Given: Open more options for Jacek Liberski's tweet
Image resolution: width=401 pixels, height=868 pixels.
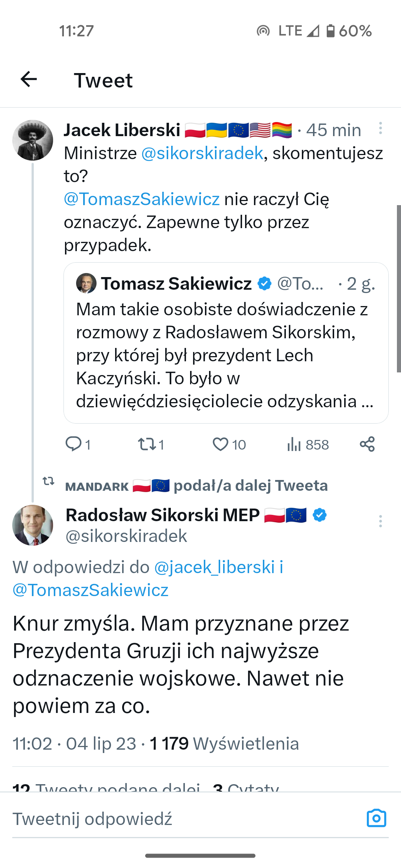Looking at the screenshot, I should 380,128.
